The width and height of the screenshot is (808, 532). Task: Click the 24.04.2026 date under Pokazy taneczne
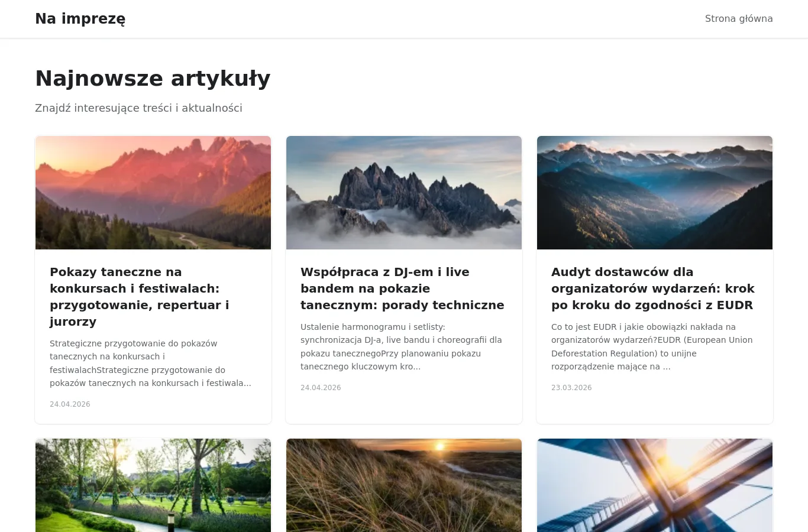point(70,404)
